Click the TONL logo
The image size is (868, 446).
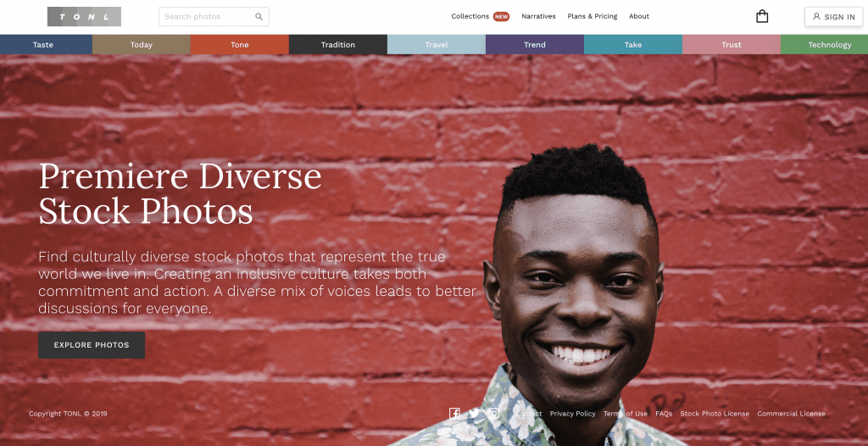click(84, 17)
